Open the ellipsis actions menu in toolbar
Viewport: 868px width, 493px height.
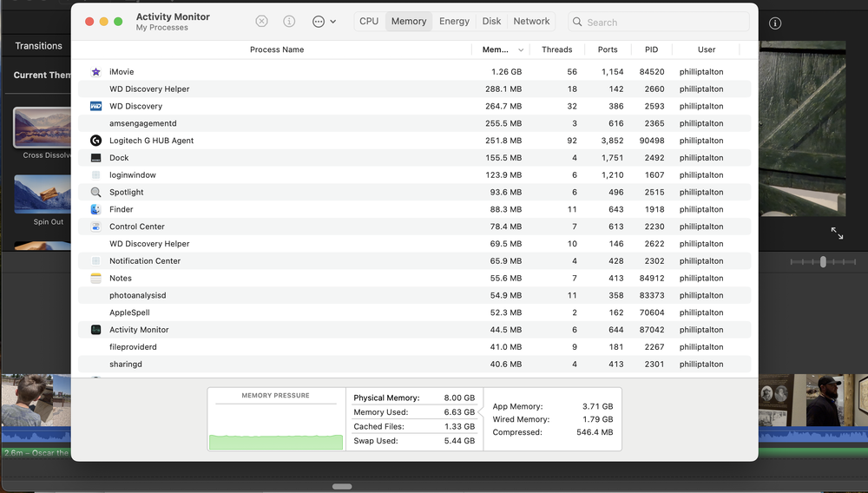(324, 22)
